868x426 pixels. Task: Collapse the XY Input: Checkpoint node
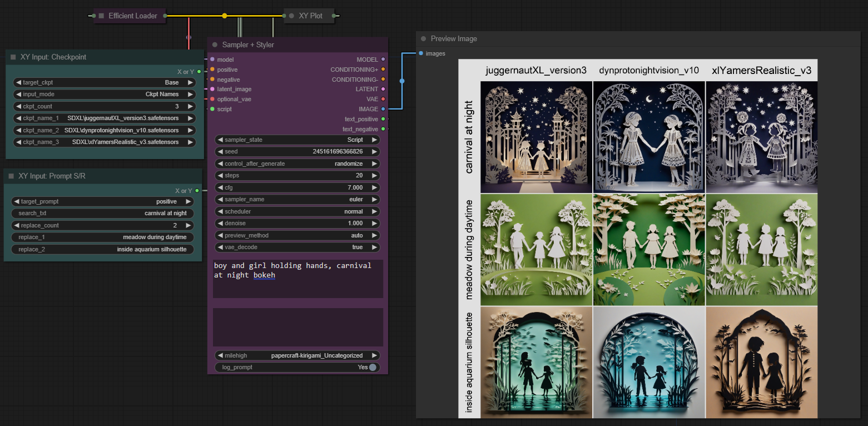pyautogui.click(x=13, y=57)
